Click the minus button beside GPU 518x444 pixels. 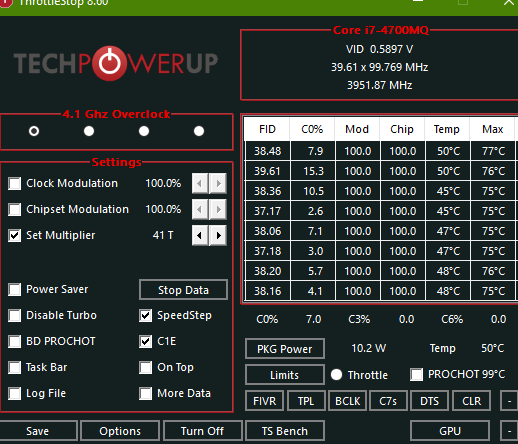pos(509,431)
